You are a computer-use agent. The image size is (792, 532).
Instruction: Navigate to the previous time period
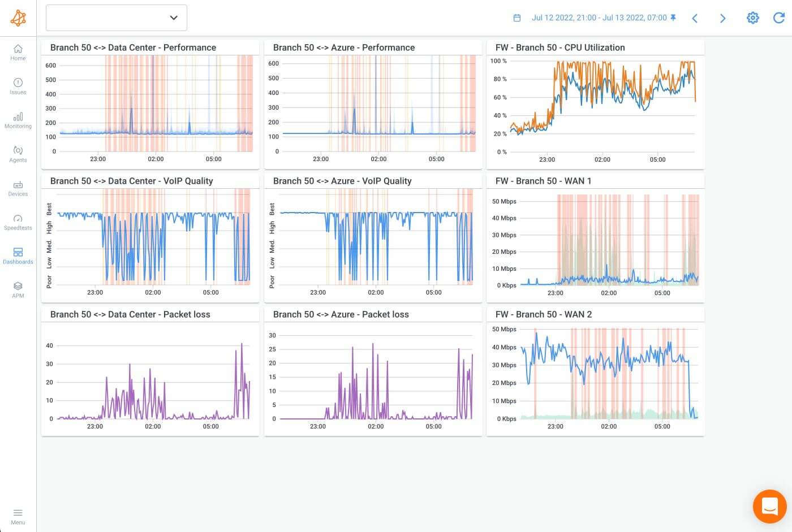[695, 18]
